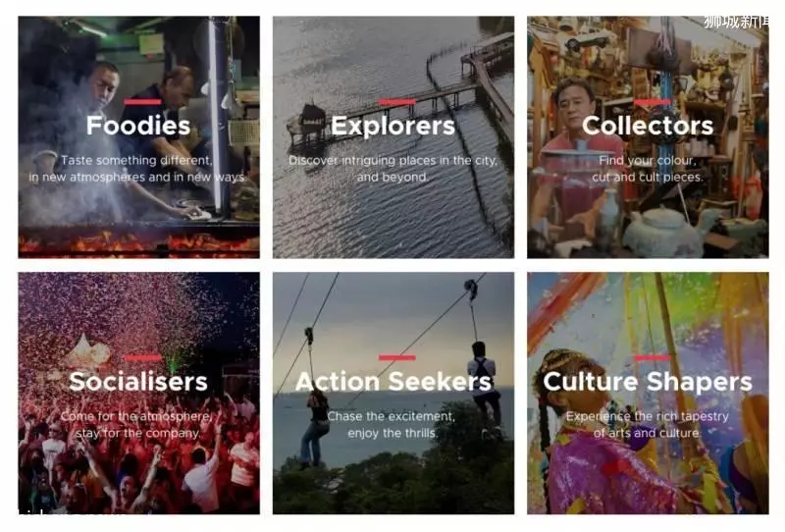Click the red accent bar above Explorers
785x532 pixels.
(x=397, y=102)
